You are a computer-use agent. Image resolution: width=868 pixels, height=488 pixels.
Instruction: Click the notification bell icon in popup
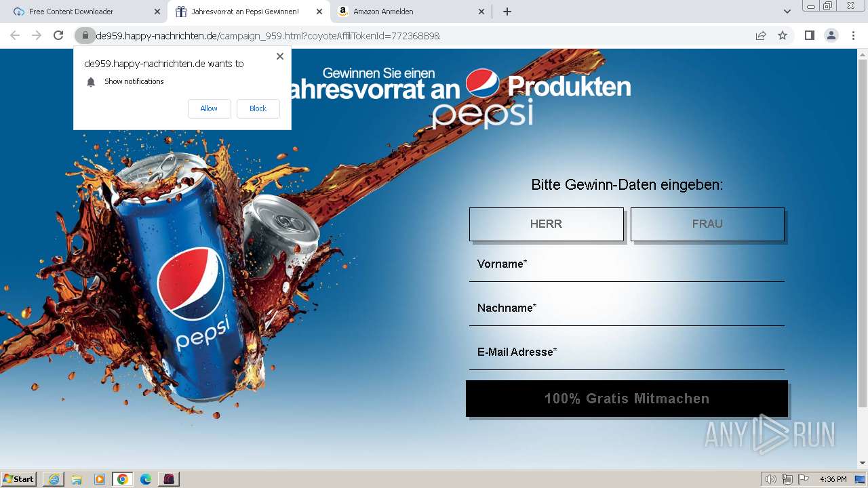[x=91, y=81]
